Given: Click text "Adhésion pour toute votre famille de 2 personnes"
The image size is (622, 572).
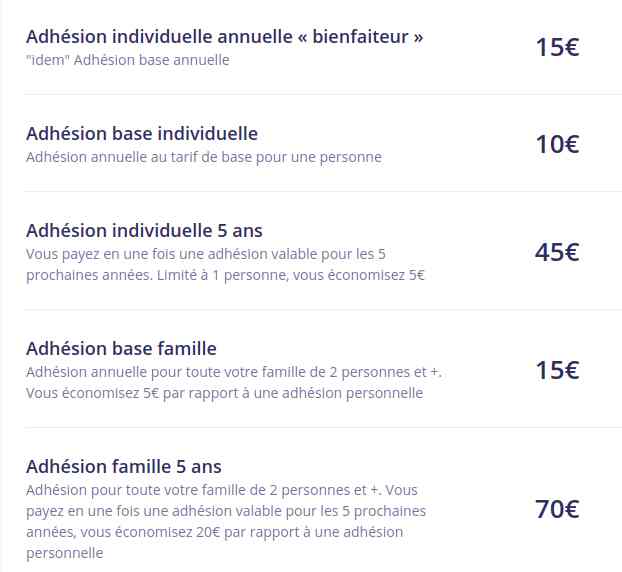Looking at the screenshot, I should (196, 490).
